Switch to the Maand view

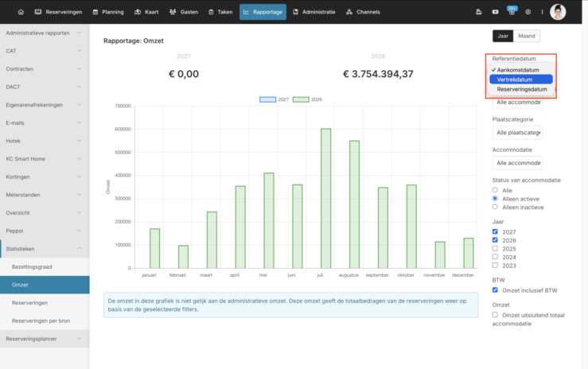tap(527, 36)
